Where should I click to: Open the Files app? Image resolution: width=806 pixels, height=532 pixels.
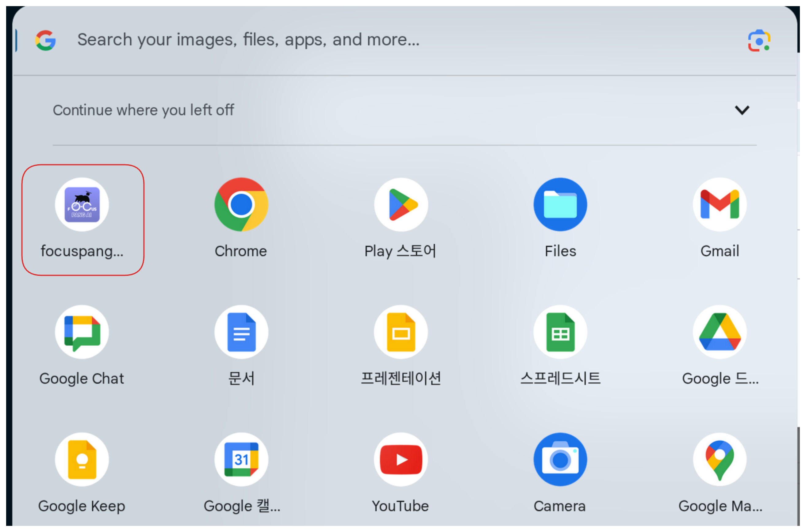(560, 205)
